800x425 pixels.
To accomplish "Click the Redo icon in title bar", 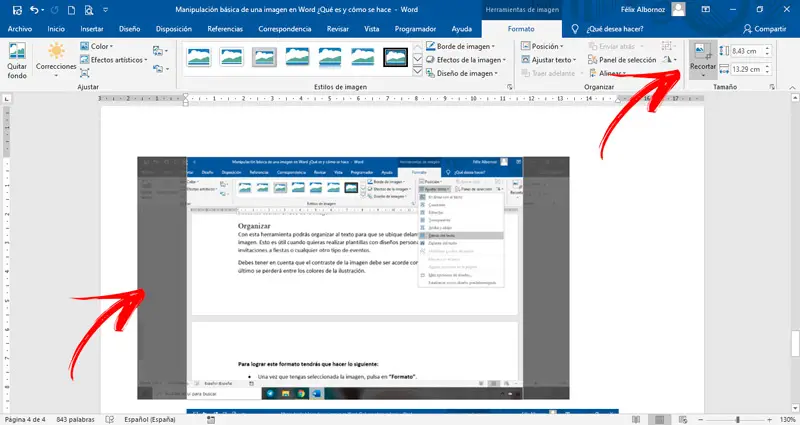I will point(55,10).
